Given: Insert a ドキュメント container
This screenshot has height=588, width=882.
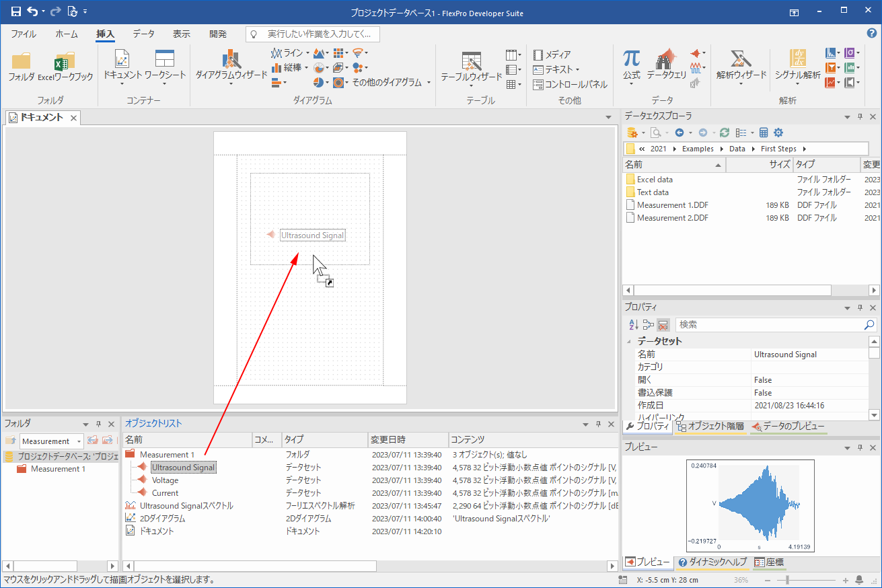Looking at the screenshot, I should [x=122, y=67].
